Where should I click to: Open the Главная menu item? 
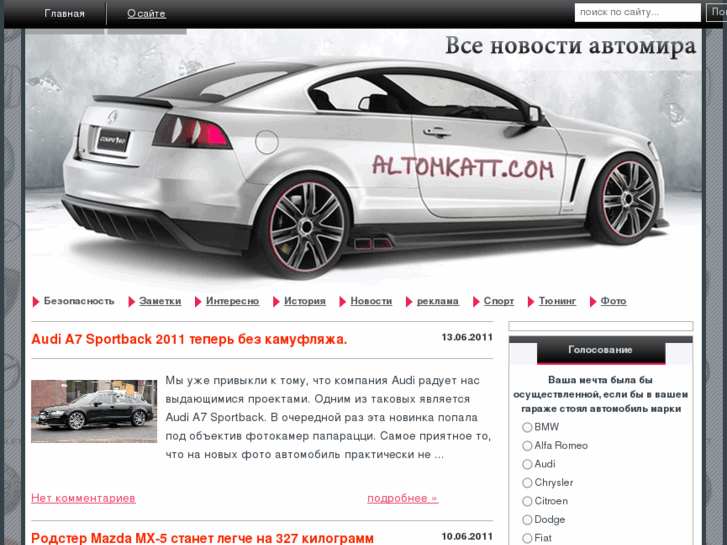coord(64,13)
